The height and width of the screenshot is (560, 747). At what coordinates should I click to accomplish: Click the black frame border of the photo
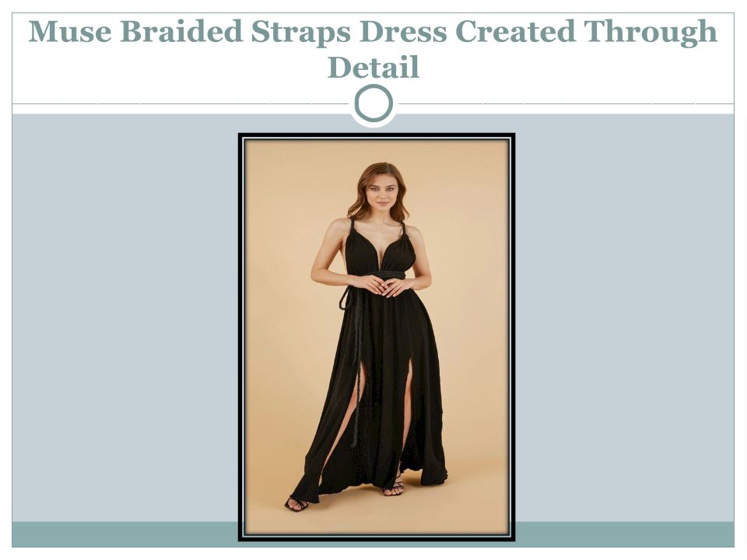pyautogui.click(x=240, y=337)
